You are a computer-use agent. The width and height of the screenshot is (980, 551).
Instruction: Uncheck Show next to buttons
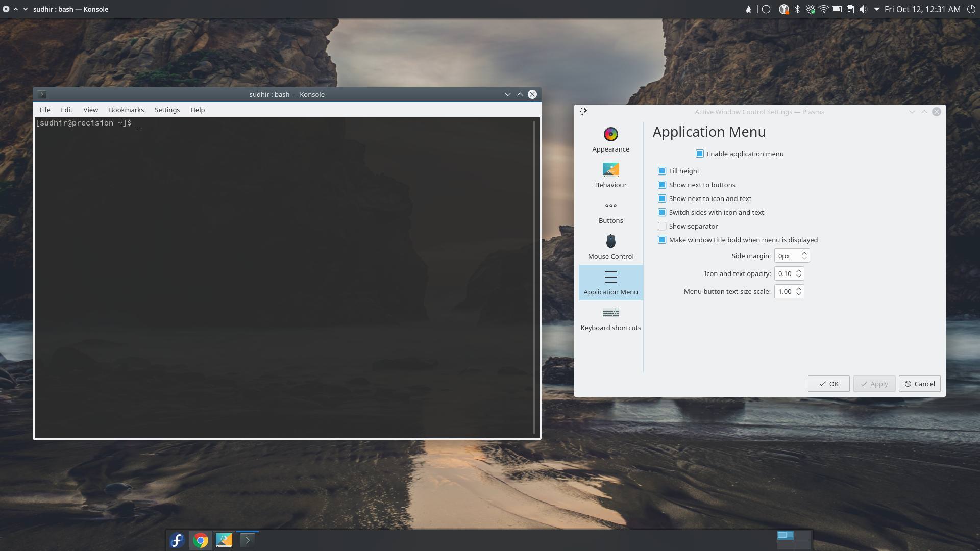coord(662,185)
